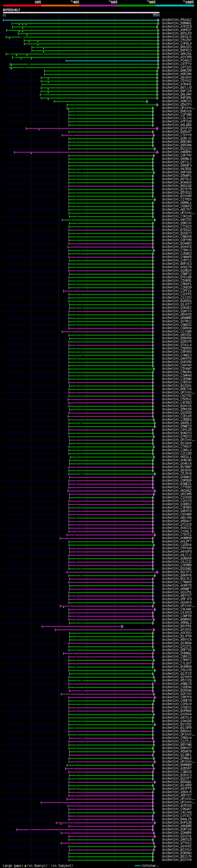
Task: Open hit UniRef100_B9SLE8
Action: 177,34
